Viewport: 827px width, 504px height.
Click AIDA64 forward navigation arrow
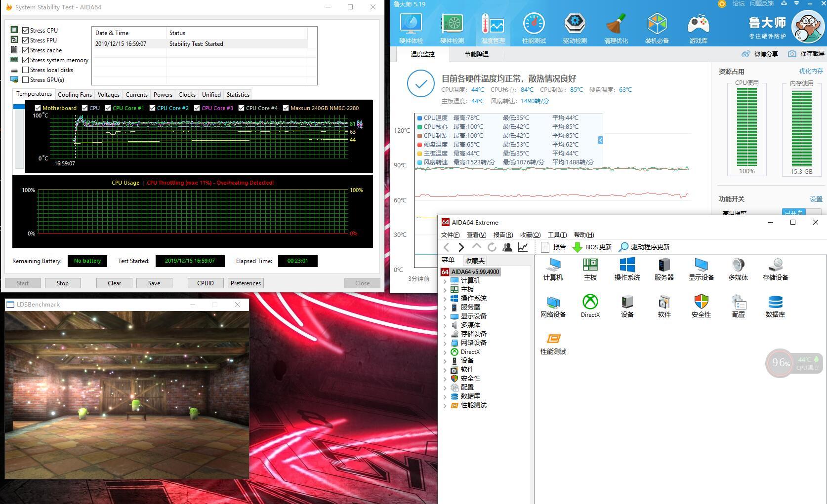(x=461, y=247)
